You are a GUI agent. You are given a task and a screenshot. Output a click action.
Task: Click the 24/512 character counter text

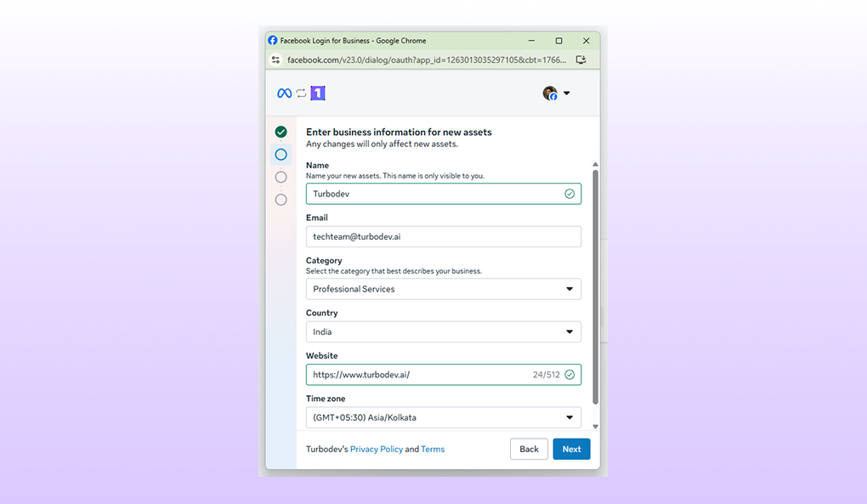click(x=547, y=375)
